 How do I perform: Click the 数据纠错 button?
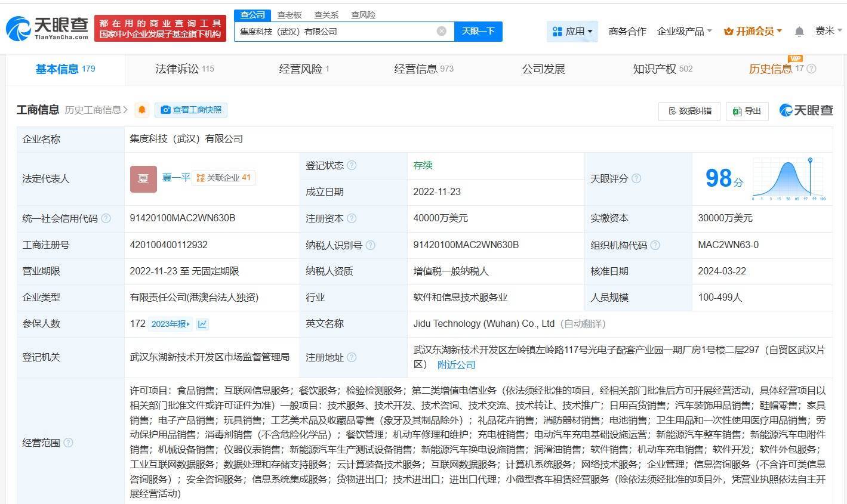(x=689, y=111)
